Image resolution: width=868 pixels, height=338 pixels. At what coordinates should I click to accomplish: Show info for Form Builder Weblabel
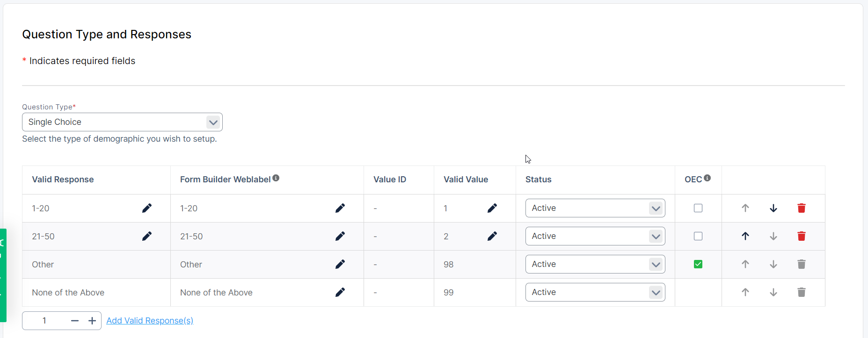(276, 178)
